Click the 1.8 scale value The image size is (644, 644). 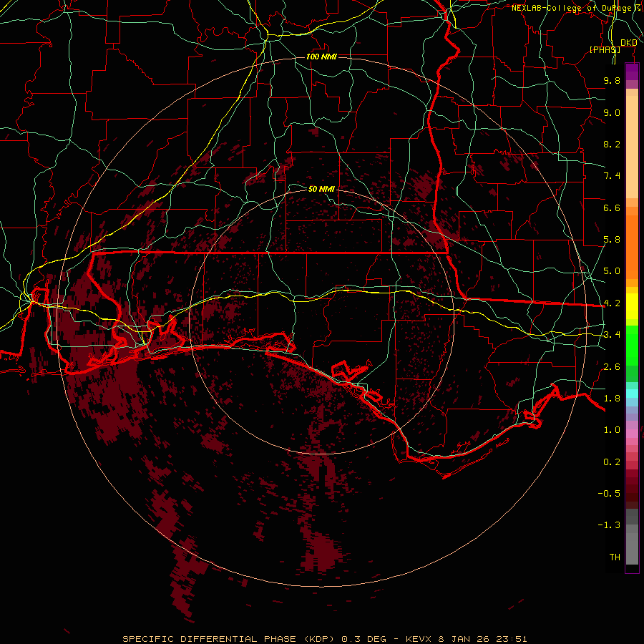(612, 399)
